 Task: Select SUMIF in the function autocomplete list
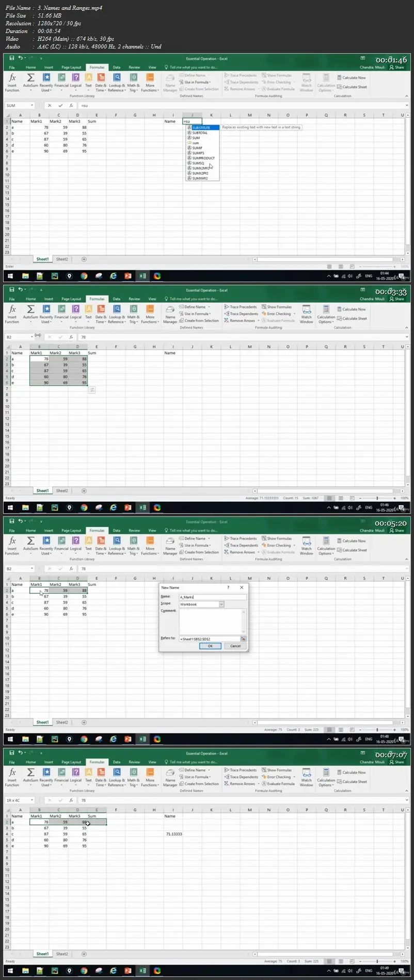point(202,148)
